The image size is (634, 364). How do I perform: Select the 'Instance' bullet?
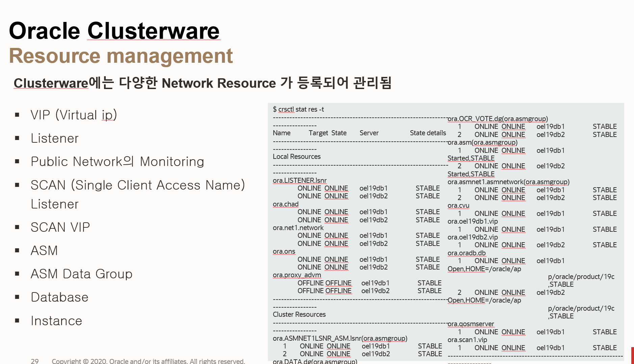click(56, 321)
